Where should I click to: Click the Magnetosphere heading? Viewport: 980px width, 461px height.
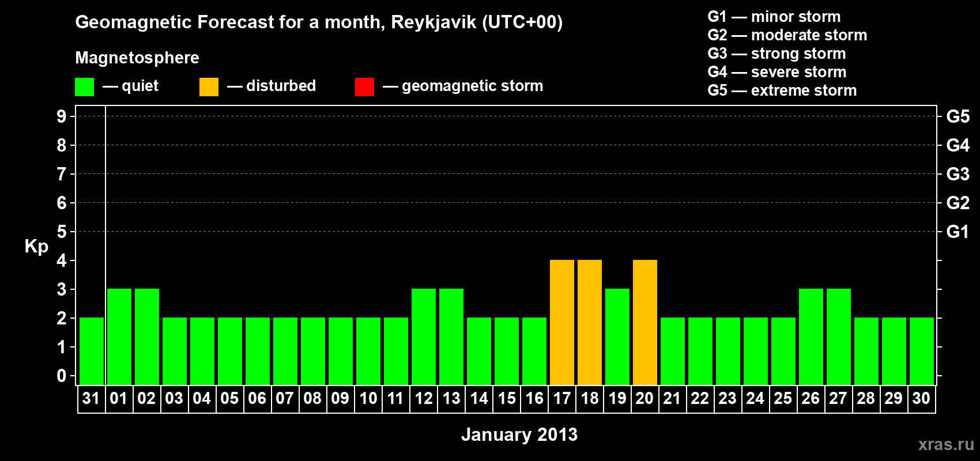(x=137, y=58)
